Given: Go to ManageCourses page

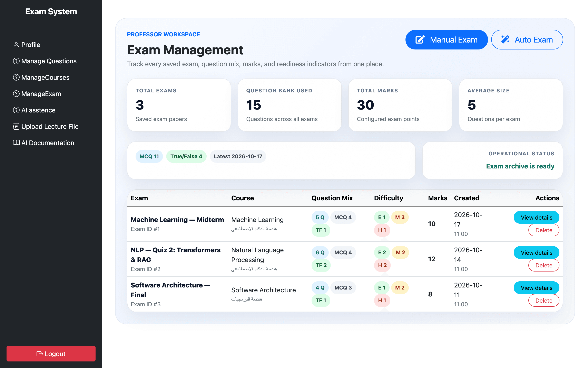Looking at the screenshot, I should click(51, 77).
